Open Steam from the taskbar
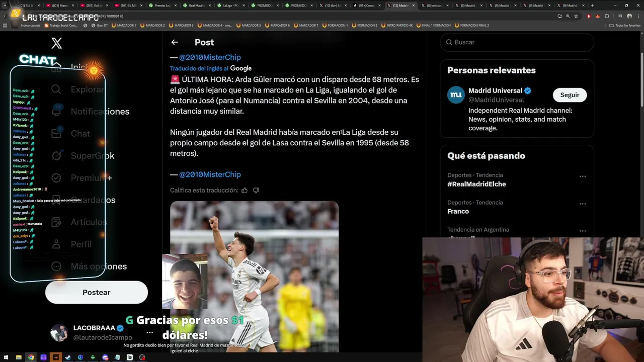 [68, 357]
